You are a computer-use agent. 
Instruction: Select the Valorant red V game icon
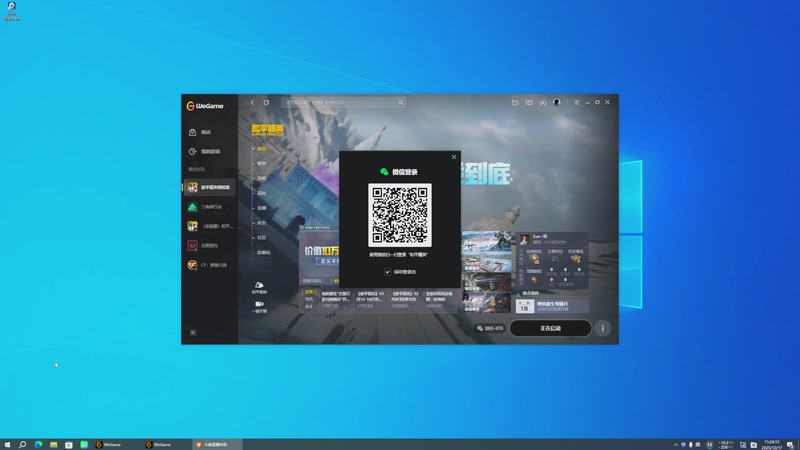coord(192,245)
